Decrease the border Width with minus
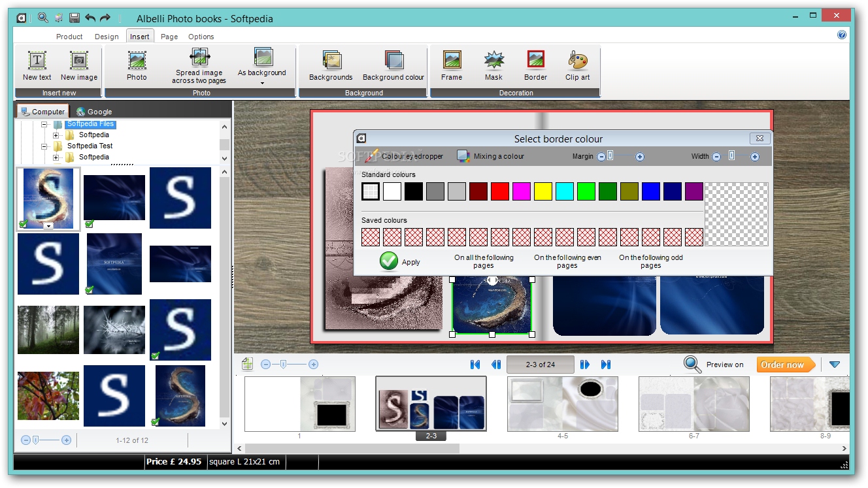 716,157
